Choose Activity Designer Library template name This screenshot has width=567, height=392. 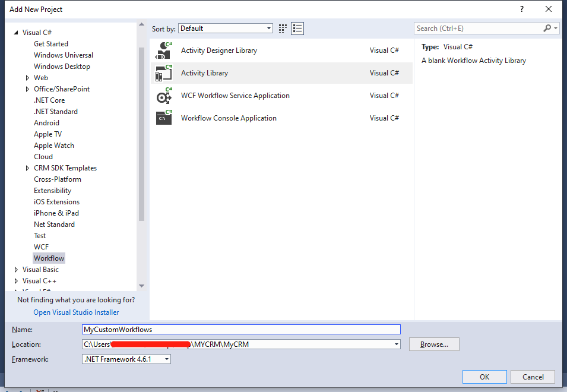(x=218, y=50)
